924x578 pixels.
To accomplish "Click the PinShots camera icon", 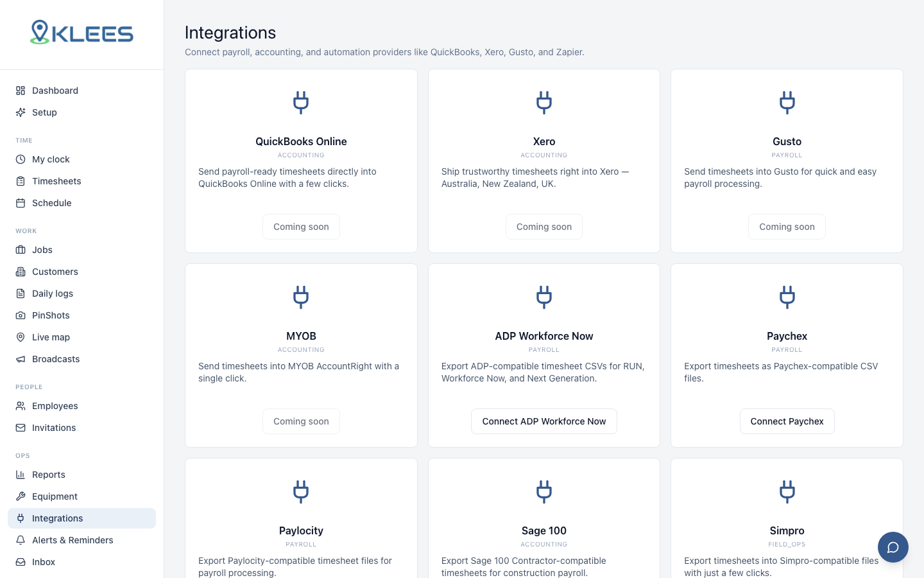I will click(21, 315).
